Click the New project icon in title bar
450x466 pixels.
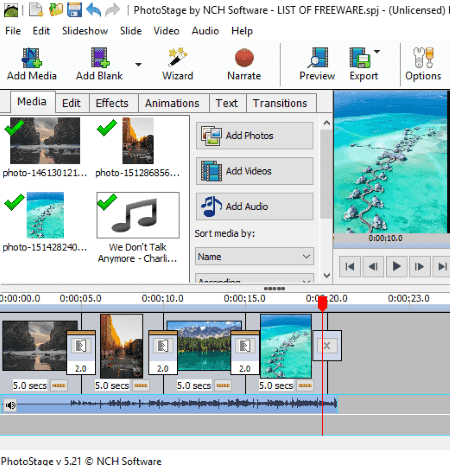[x=36, y=10]
